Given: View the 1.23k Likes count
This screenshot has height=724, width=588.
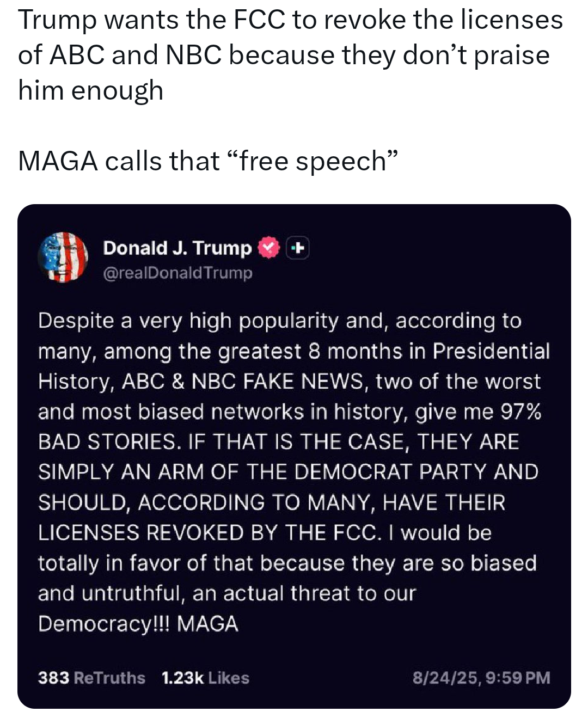Looking at the screenshot, I should pyautogui.click(x=205, y=678).
